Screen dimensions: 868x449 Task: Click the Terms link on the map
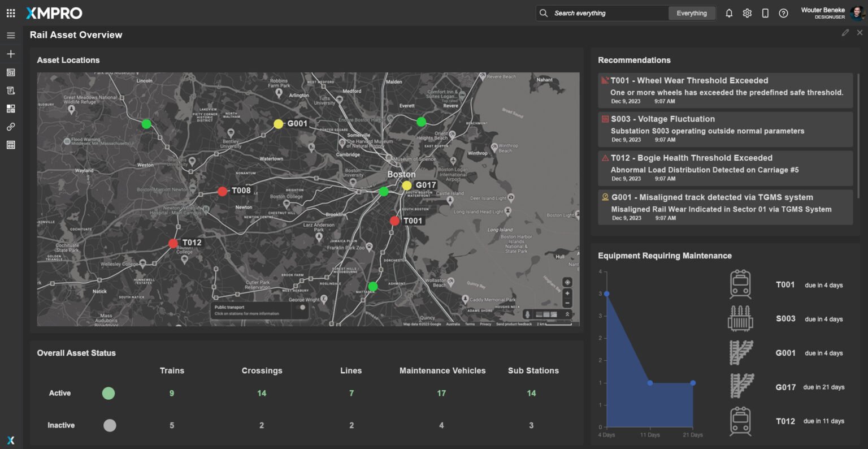tap(470, 324)
